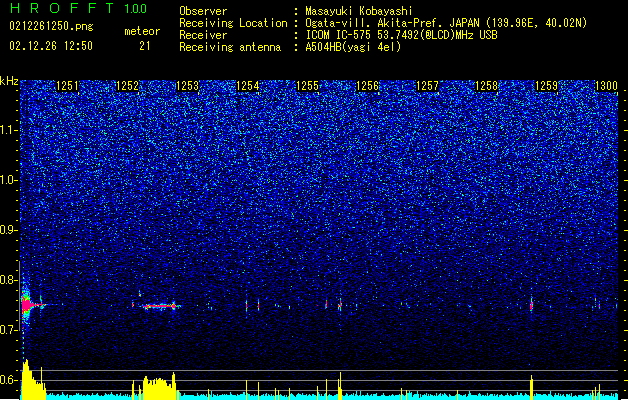Click the 1254 time marker

pyautogui.click(x=248, y=86)
